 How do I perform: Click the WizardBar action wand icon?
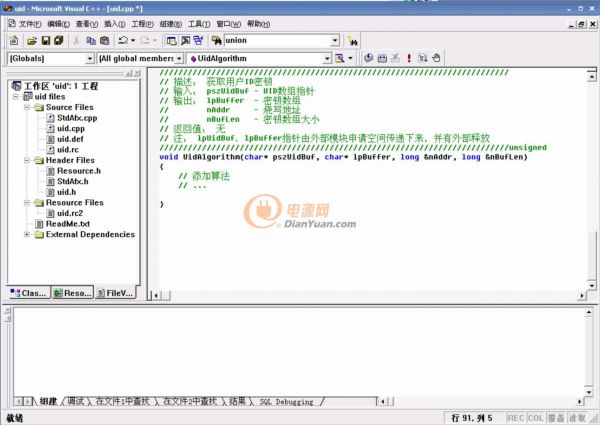click(x=339, y=58)
